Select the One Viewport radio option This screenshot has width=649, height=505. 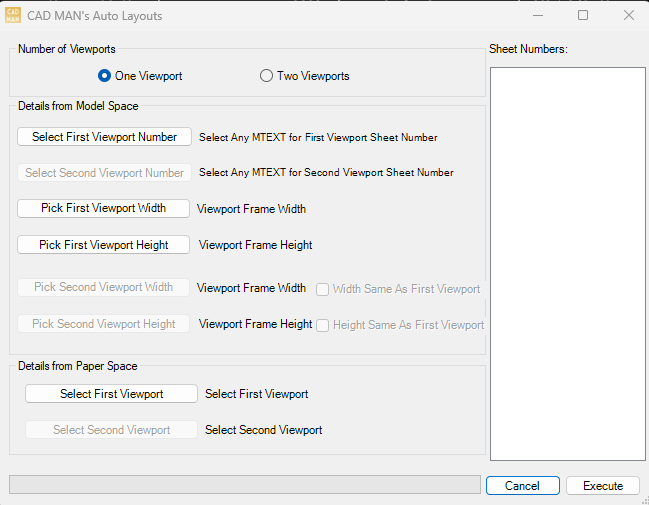coord(105,76)
